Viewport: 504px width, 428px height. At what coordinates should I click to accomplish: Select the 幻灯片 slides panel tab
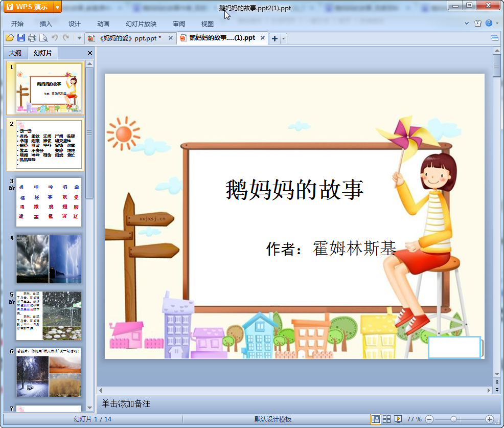point(42,53)
